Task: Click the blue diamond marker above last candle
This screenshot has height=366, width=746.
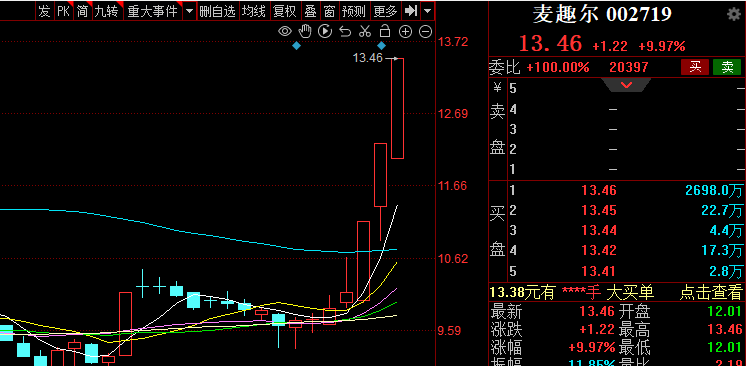Action: [382, 46]
